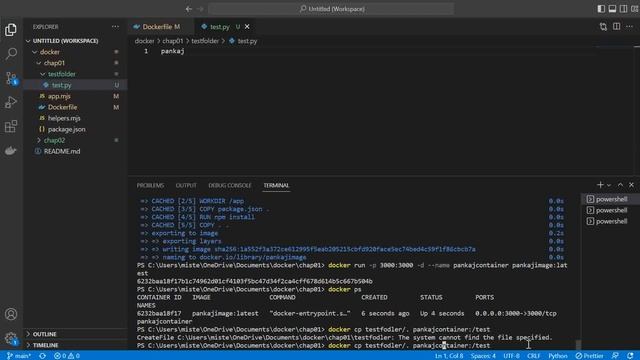Open the Source Control view
This screenshot has height=360, width=640.
(x=11, y=78)
